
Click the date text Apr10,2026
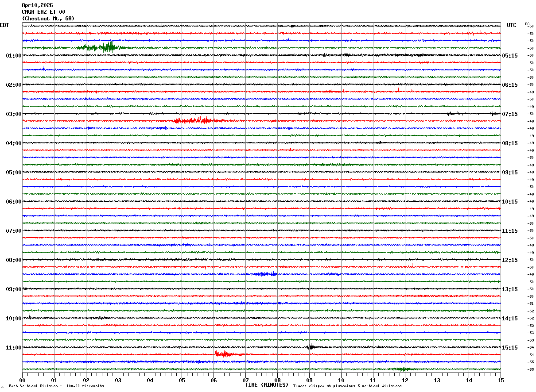37,5
